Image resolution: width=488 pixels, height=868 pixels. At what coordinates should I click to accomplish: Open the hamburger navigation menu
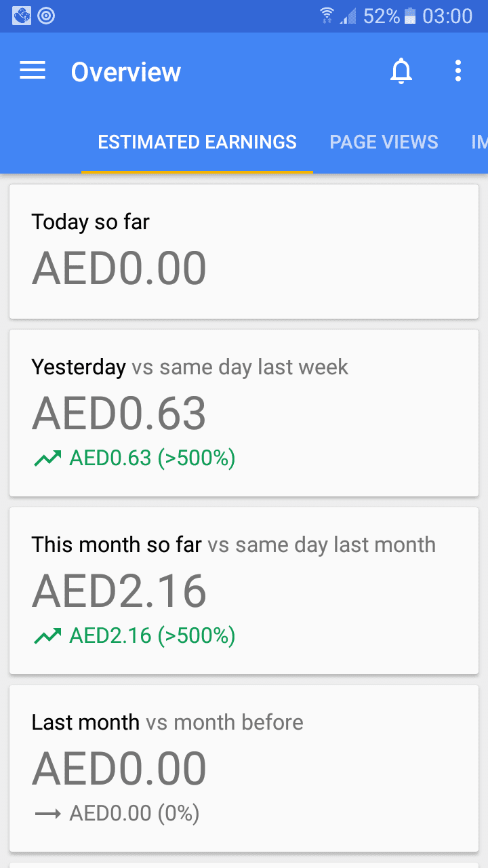33,71
